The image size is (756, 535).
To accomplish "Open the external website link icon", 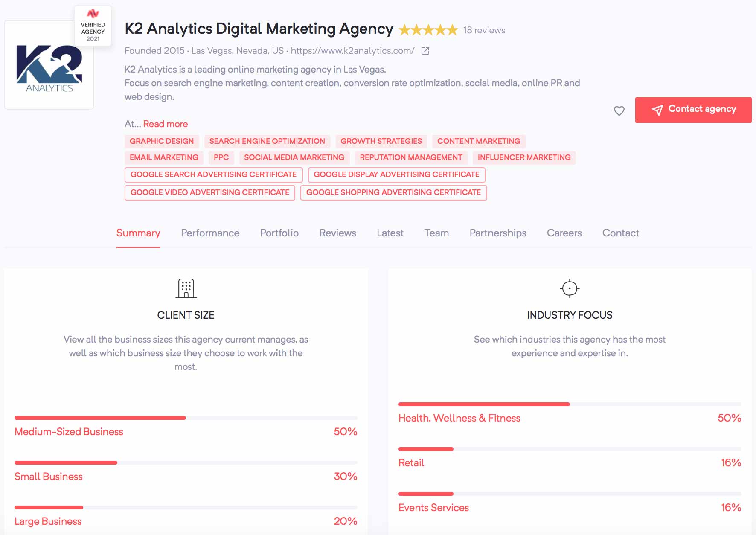I will coord(425,51).
